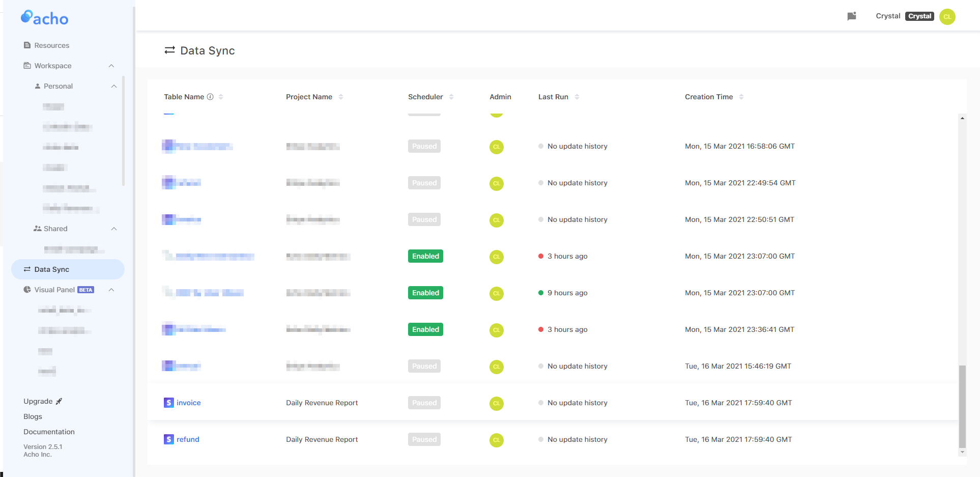
Task: Click the table scrollbar up arrow
Action: [962, 118]
